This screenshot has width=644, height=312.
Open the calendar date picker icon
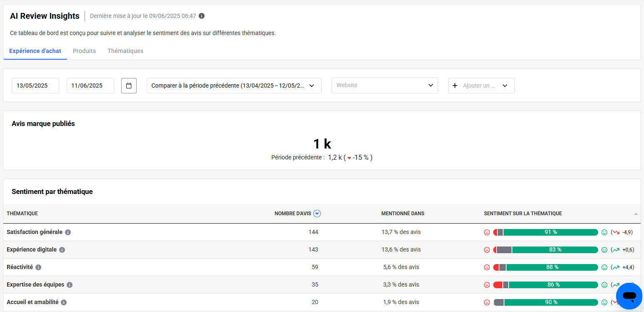tap(129, 86)
